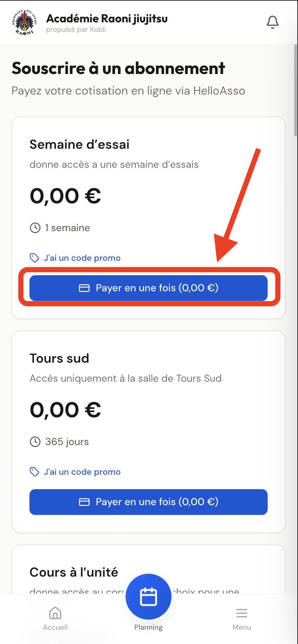The image size is (298, 644).
Task: Open promo code link for Tours sud
Action: [82, 472]
